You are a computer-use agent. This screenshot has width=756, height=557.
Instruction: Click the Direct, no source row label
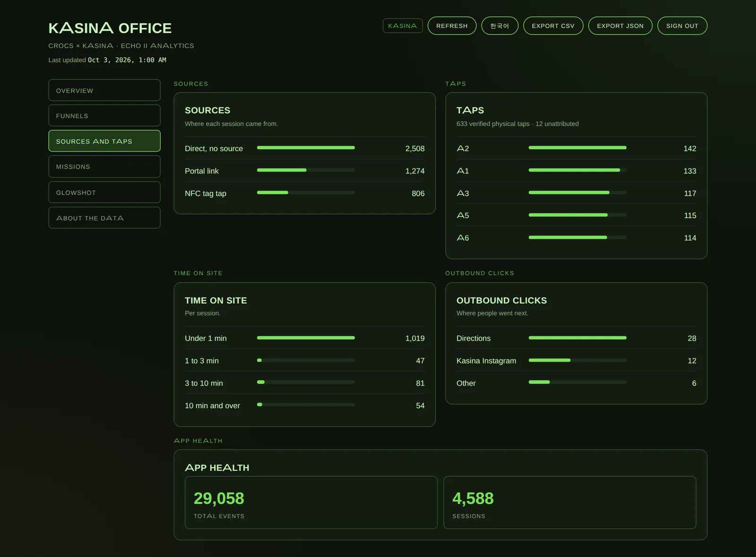click(214, 148)
